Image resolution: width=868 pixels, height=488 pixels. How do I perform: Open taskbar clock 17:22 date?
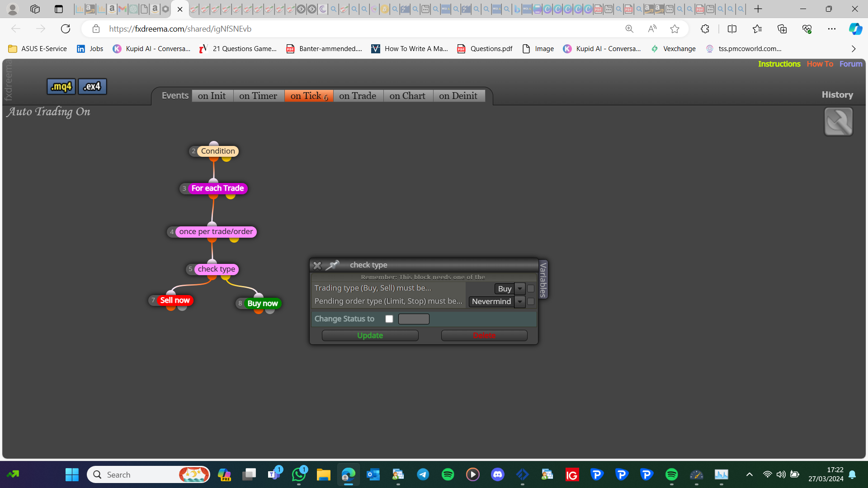tap(826, 474)
